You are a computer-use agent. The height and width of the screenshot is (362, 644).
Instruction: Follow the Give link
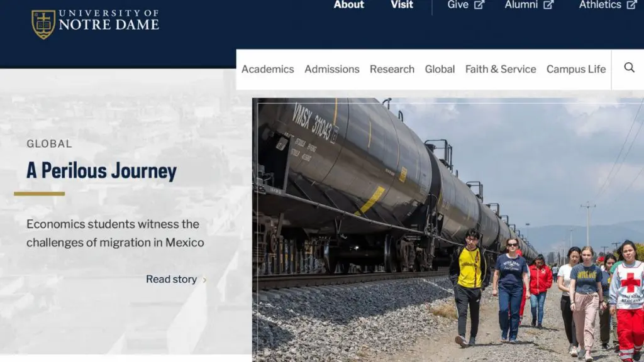pos(458,4)
